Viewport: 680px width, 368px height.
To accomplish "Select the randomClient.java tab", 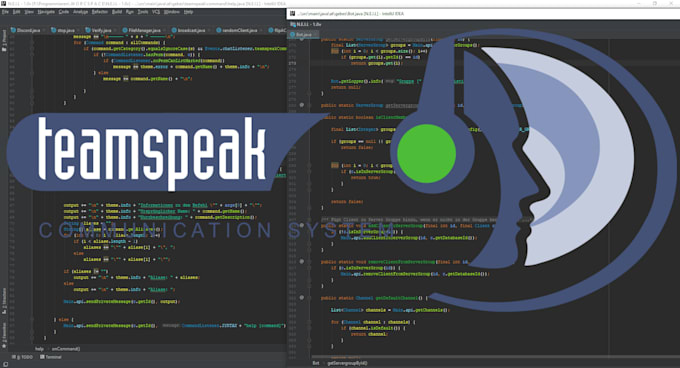I will (237, 30).
